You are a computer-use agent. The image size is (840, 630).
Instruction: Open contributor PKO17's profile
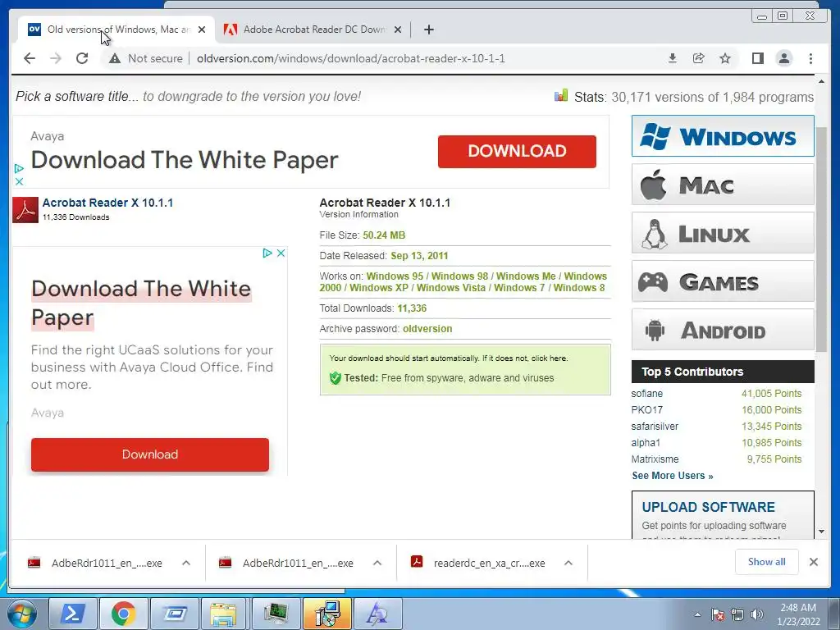[x=646, y=410]
